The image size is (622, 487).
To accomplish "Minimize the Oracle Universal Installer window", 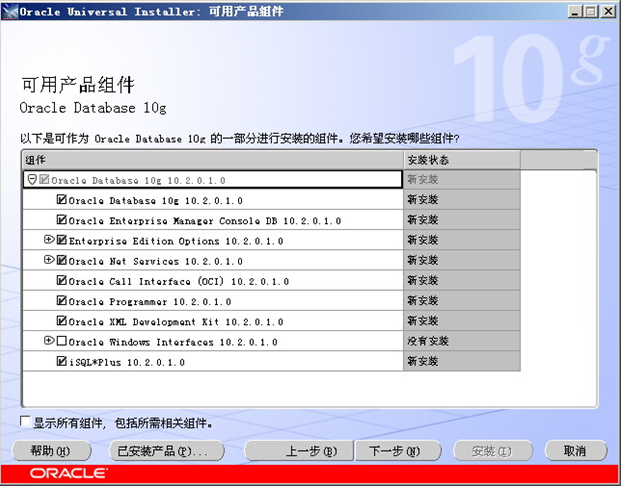I will click(x=574, y=12).
